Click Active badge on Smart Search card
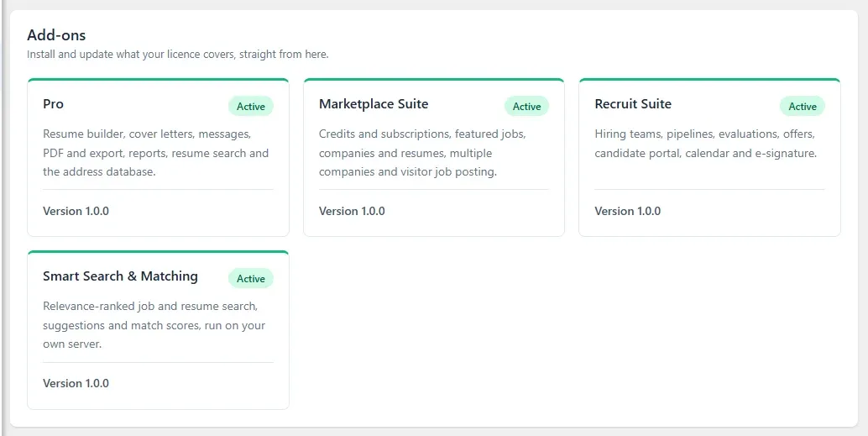The width and height of the screenshot is (868, 436). pyautogui.click(x=251, y=279)
